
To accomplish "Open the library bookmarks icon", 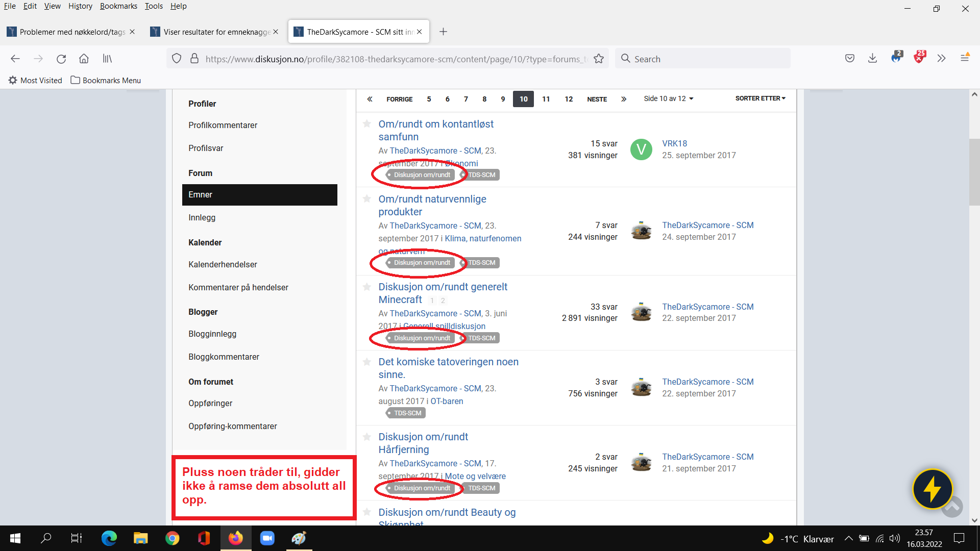I will pyautogui.click(x=107, y=59).
